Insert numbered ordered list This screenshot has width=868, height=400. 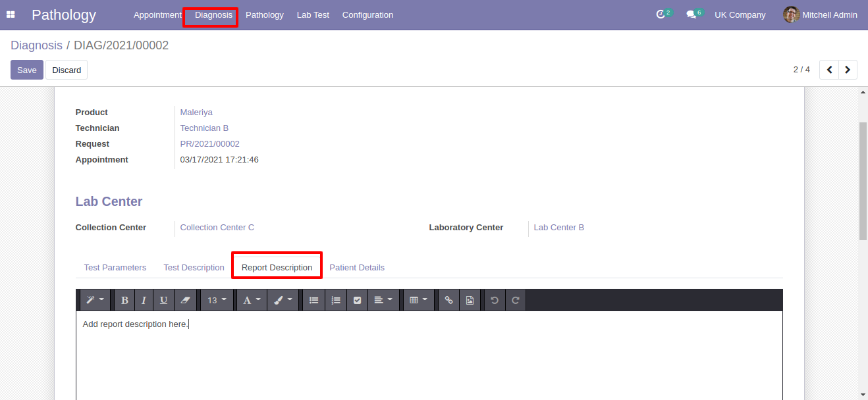point(336,300)
